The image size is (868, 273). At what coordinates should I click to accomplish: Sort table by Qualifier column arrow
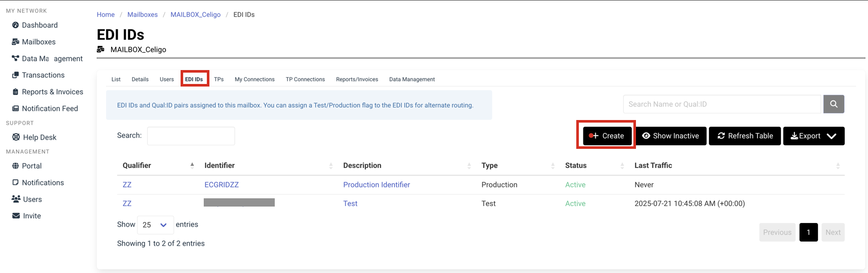click(192, 165)
